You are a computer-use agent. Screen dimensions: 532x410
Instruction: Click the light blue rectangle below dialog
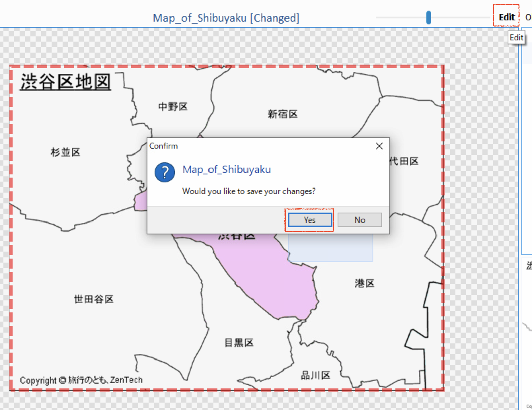coord(330,248)
